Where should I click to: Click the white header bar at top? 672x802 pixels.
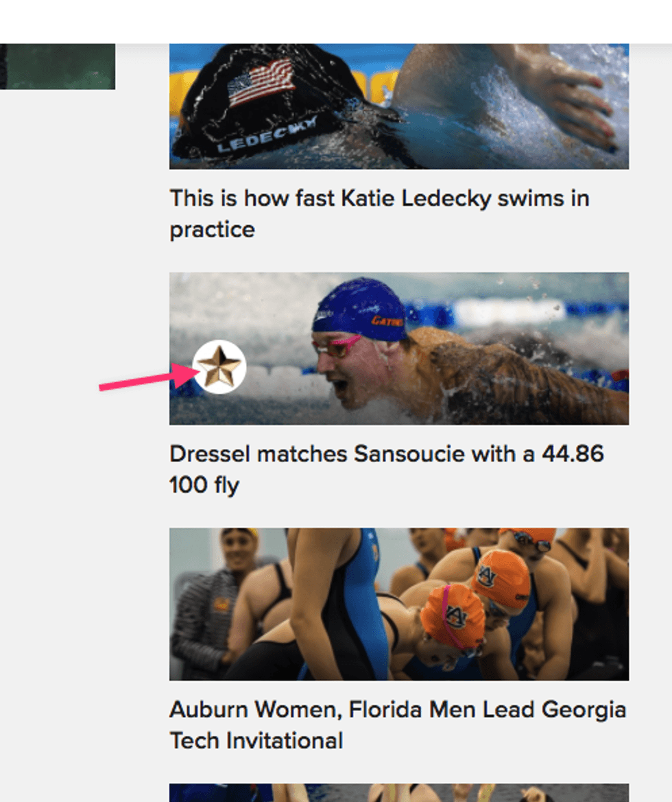click(x=336, y=21)
